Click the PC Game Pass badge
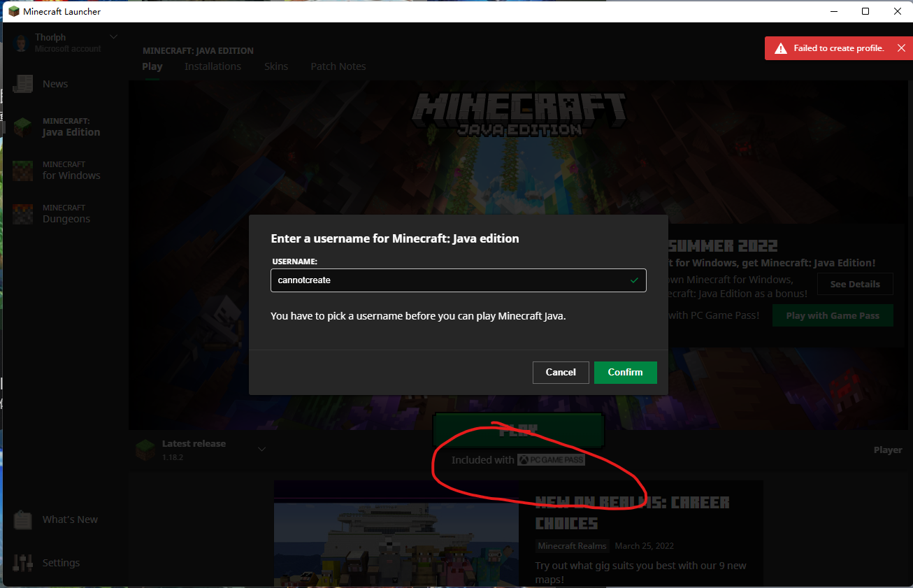This screenshot has width=913, height=588. (x=551, y=460)
